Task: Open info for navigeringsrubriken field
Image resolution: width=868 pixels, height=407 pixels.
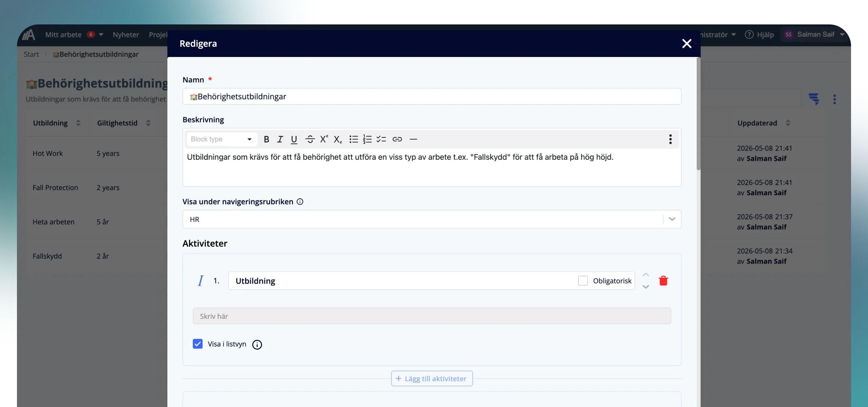Action: point(300,202)
